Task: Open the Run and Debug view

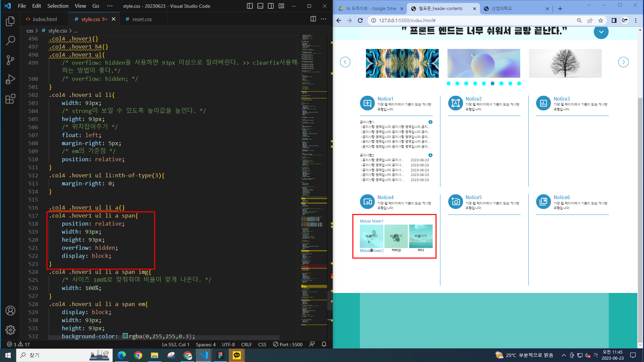Action: coord(10,79)
